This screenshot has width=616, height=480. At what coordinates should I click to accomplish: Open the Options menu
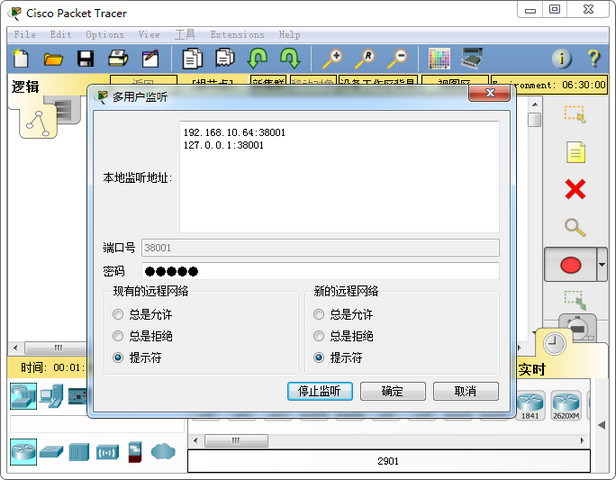pyautogui.click(x=104, y=35)
